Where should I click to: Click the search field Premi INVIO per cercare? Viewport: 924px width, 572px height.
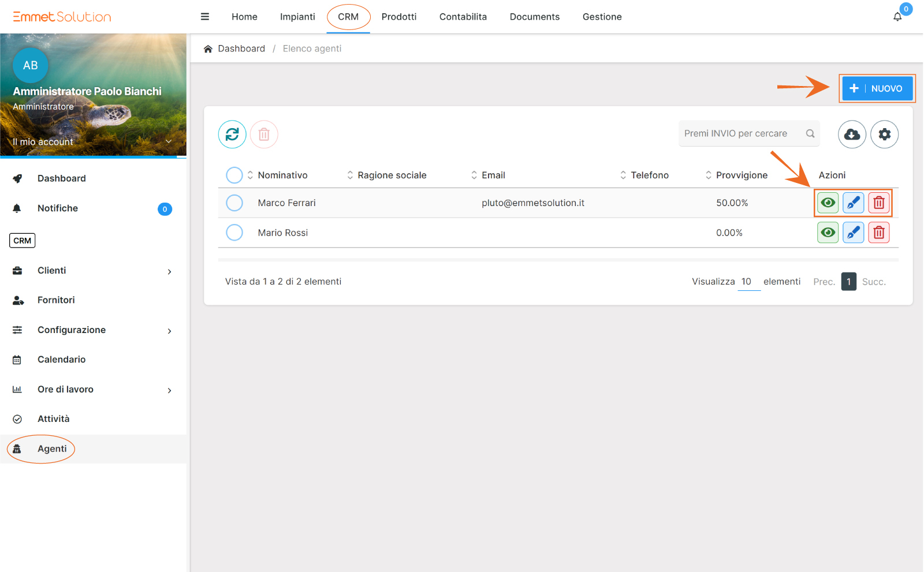pos(741,133)
